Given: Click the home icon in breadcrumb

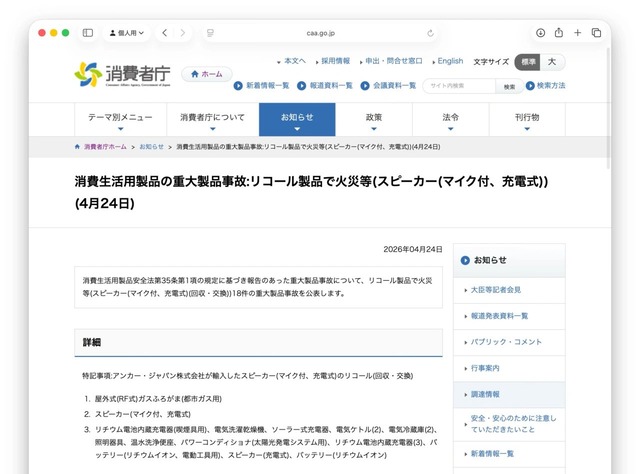Looking at the screenshot, I should (77, 147).
